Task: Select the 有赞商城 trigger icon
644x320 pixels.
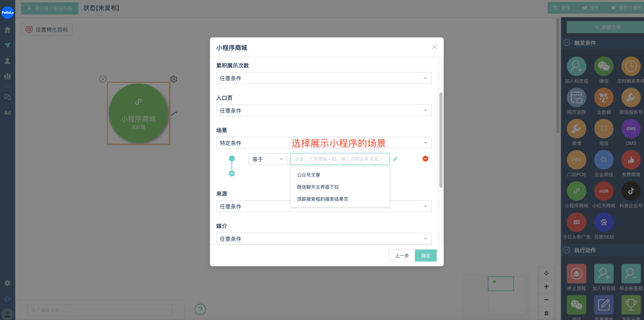Action: click(x=631, y=160)
